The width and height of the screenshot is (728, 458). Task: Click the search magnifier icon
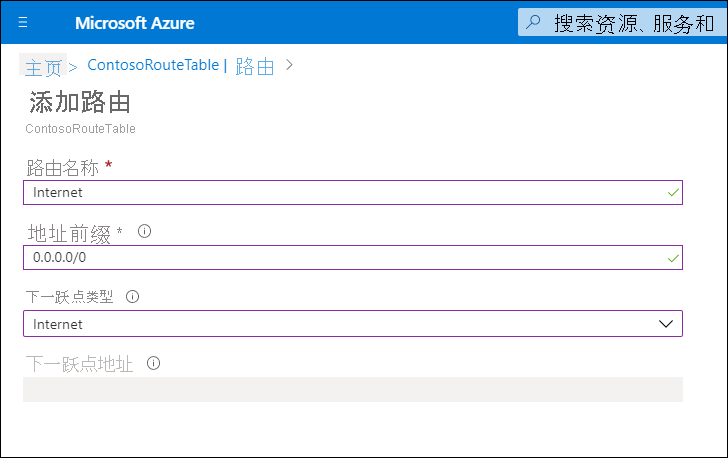tap(534, 22)
